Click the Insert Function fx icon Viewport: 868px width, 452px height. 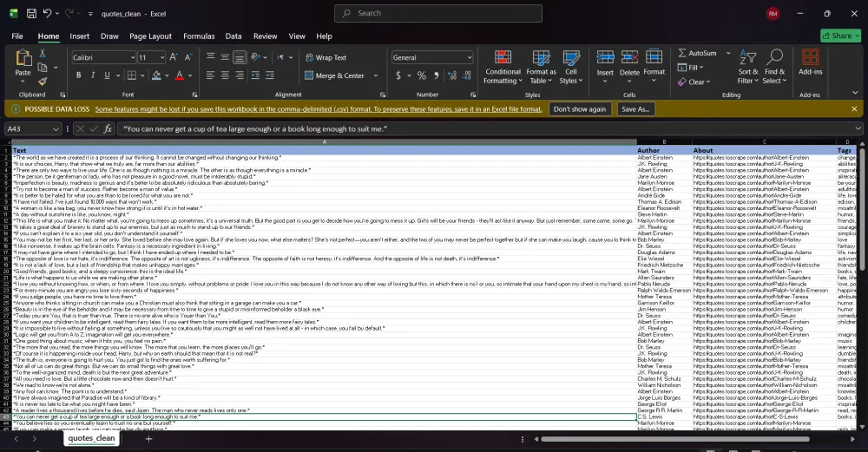pos(108,129)
